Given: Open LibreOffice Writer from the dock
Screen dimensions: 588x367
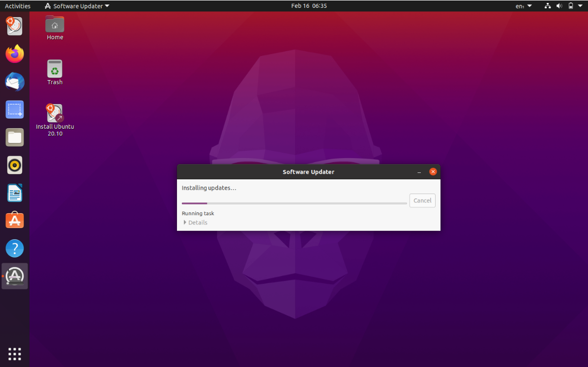Looking at the screenshot, I should (15, 193).
